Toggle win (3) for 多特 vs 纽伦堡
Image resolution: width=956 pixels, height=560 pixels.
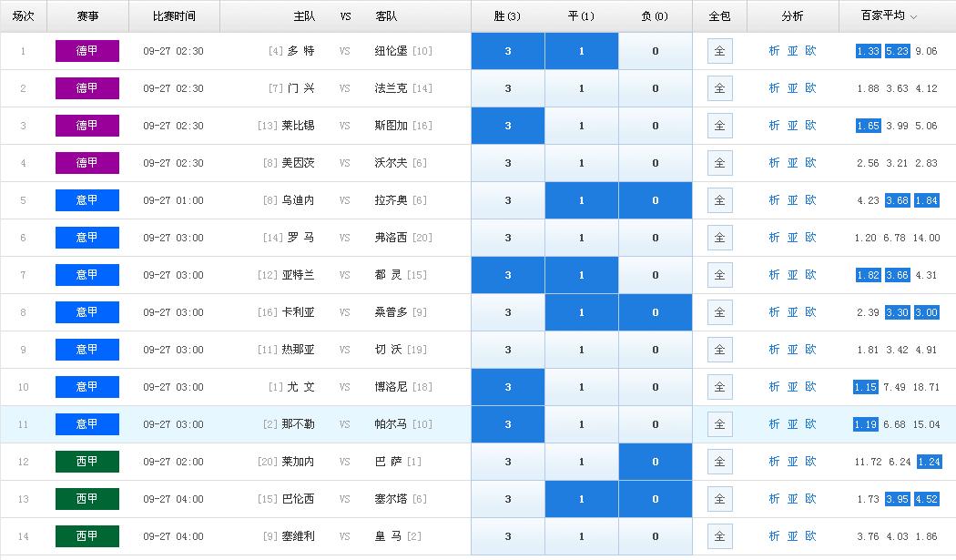[x=508, y=51]
